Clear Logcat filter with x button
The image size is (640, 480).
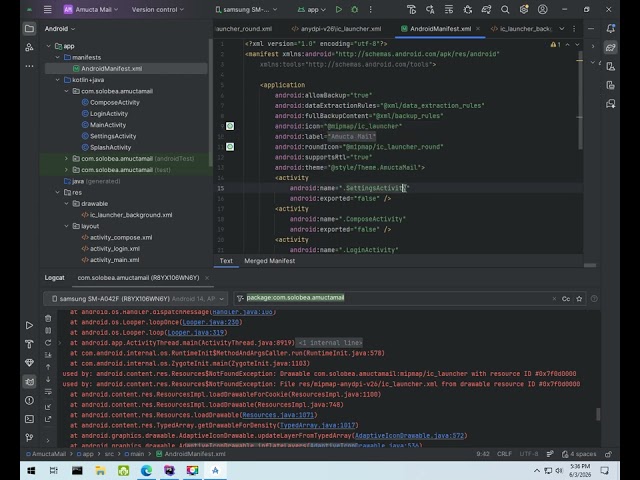pos(554,299)
